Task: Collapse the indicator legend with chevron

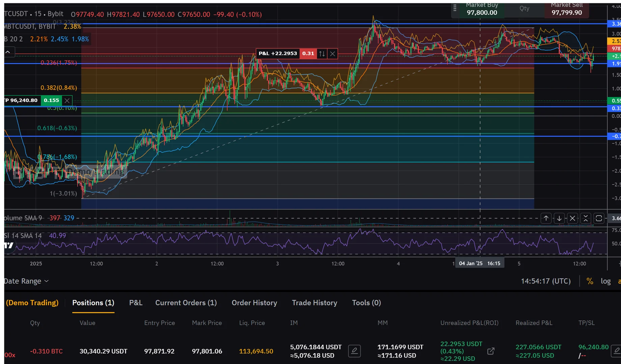Action: (8, 52)
